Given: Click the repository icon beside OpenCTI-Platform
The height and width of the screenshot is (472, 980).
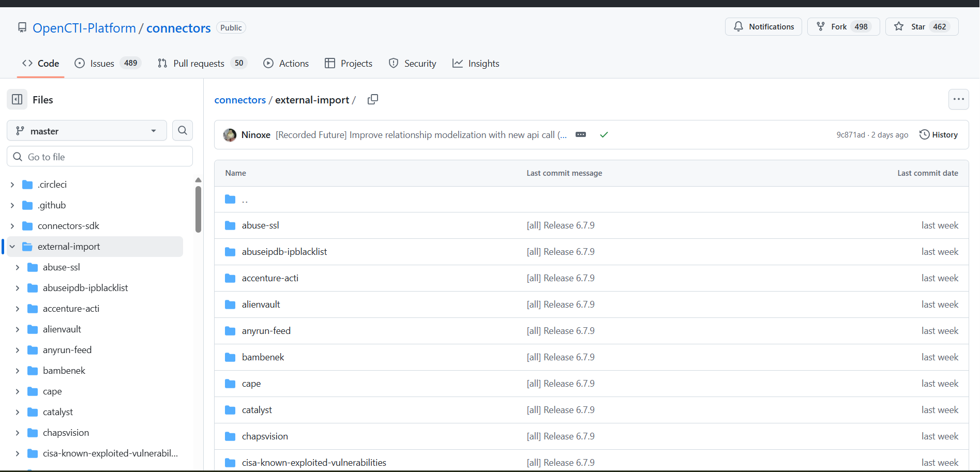Looking at the screenshot, I should click(x=22, y=27).
